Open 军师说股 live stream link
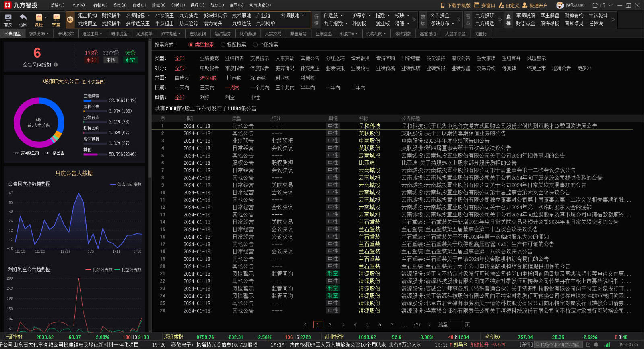Screen dimensions: 644x349 526,15
